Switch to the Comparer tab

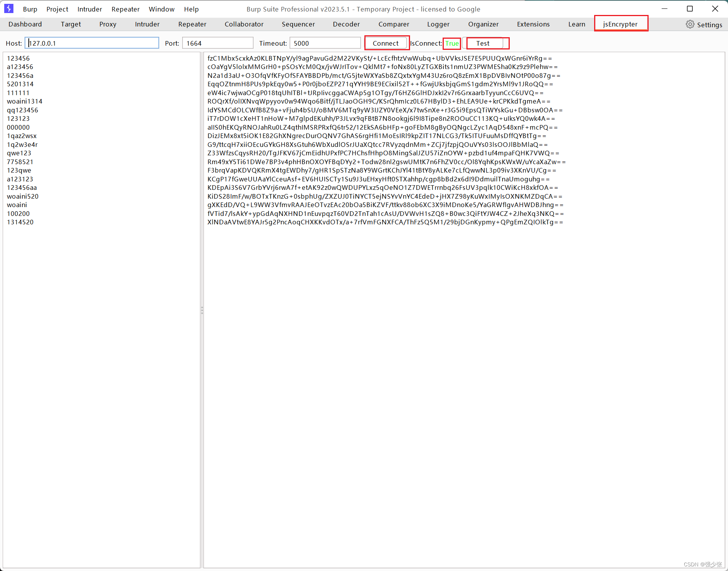394,24
